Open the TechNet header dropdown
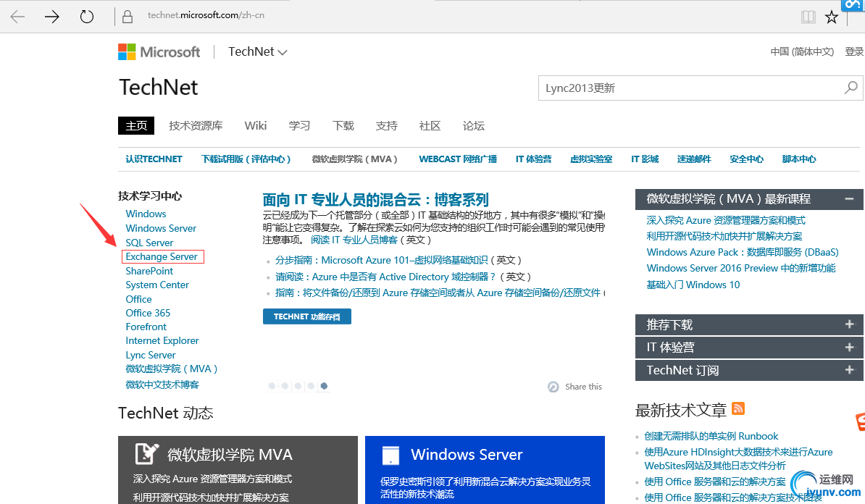Image resolution: width=865 pixels, height=504 pixels. 258,52
